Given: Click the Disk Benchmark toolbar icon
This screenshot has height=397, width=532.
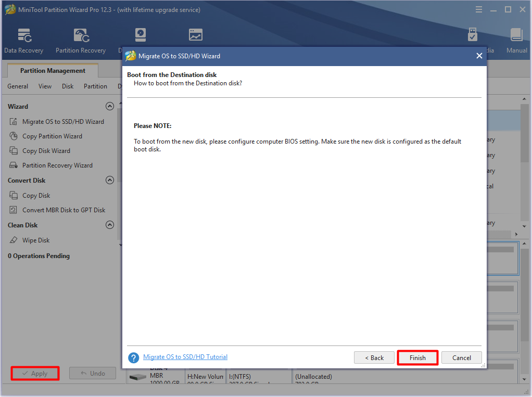Looking at the screenshot, I should (x=140, y=35).
